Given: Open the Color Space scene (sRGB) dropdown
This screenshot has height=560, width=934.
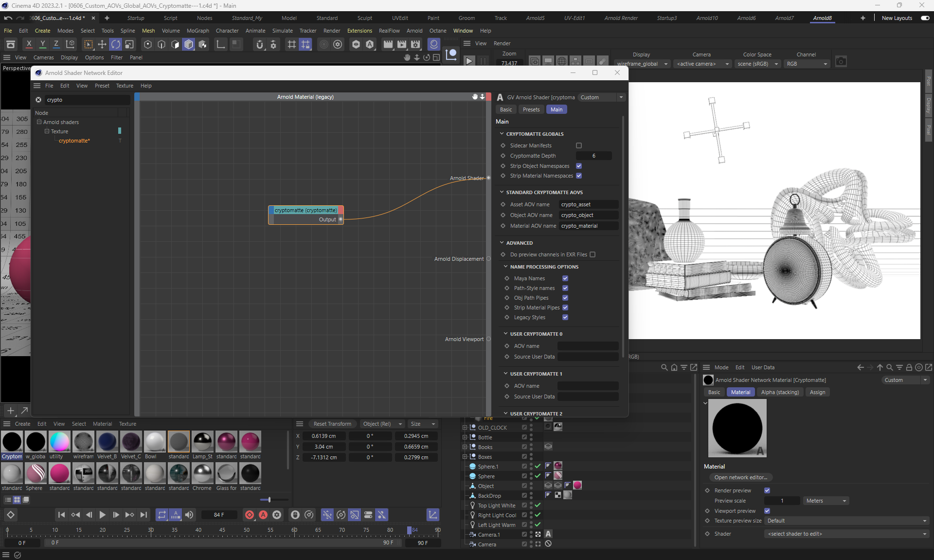Looking at the screenshot, I should (757, 64).
